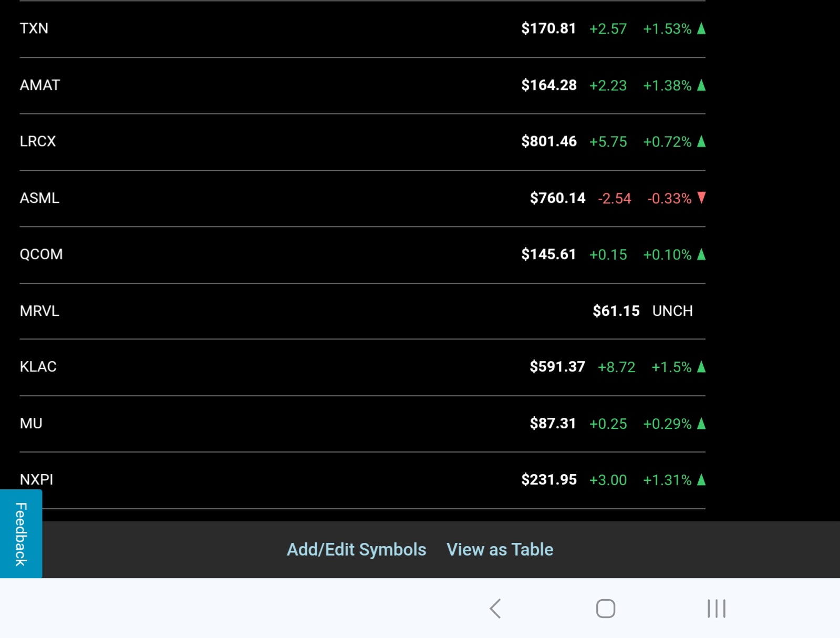This screenshot has height=638, width=840.
Task: Select the KLAC ticker symbol
Action: coord(38,367)
